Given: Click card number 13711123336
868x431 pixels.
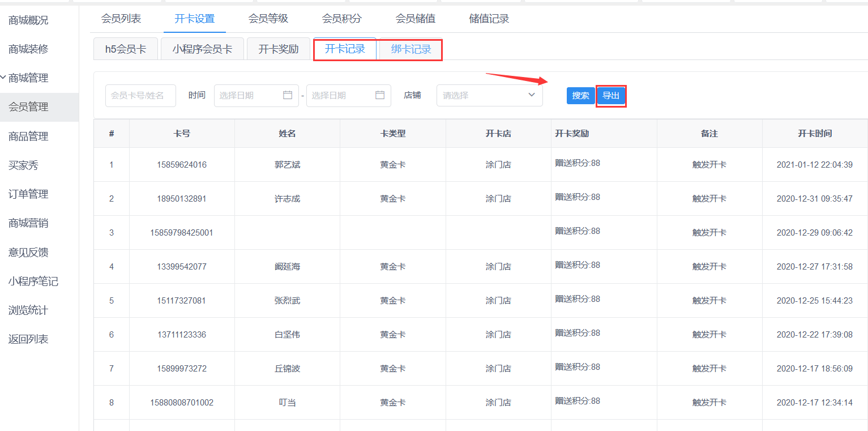Looking at the screenshot, I should [x=182, y=335].
